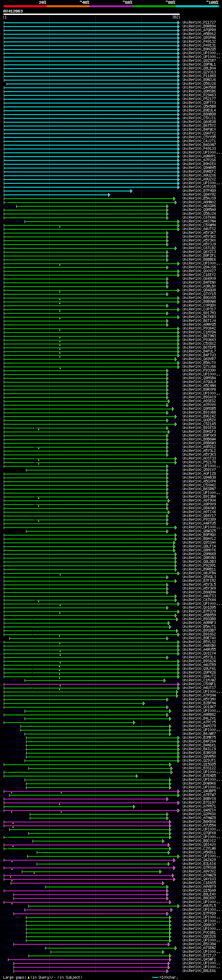Click the UniRef100_P29463 label
The width and height of the screenshot is (222, 980).
199,95
